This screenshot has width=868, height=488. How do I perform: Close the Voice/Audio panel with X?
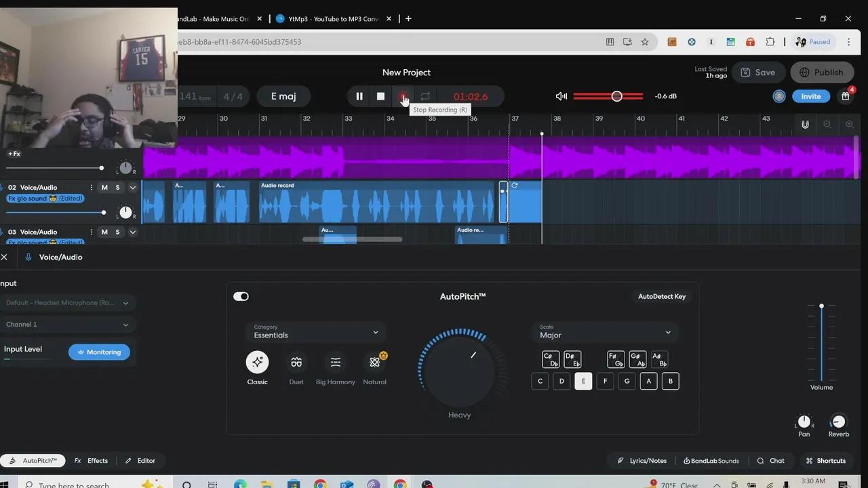click(4, 257)
